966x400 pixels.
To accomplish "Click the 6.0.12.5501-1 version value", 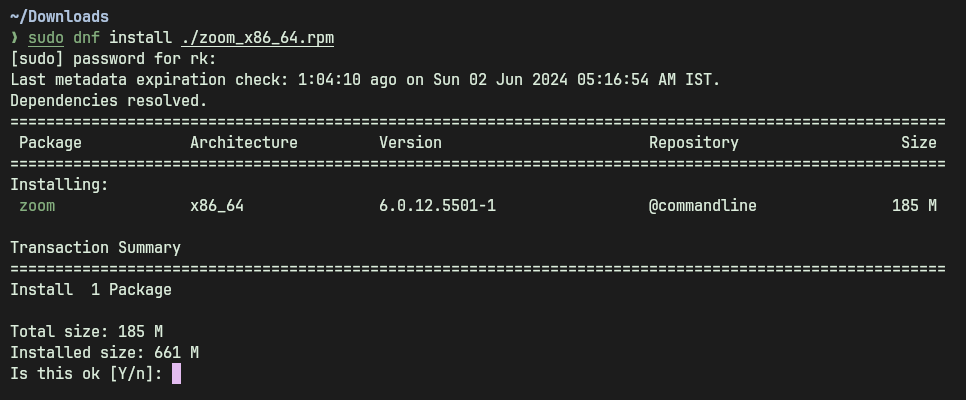I will pos(437,206).
